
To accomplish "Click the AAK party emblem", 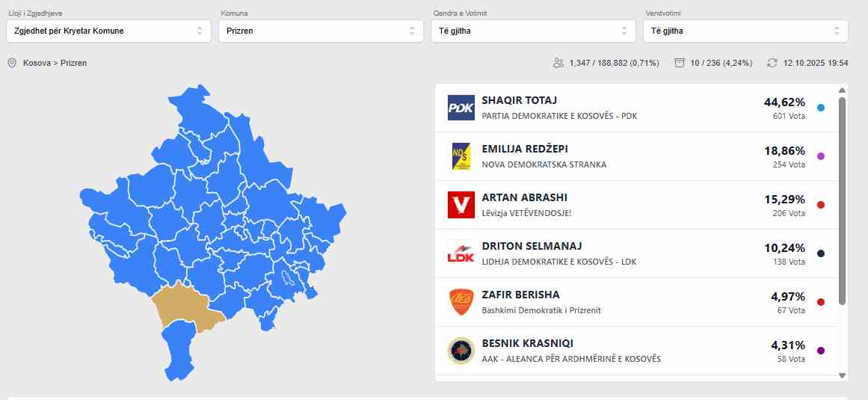I will coord(461,351).
